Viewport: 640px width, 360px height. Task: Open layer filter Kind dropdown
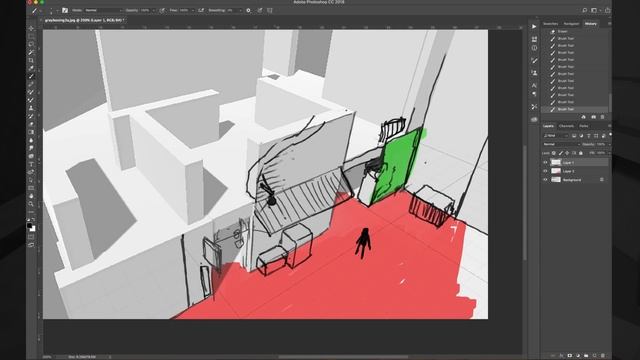pyautogui.click(x=556, y=136)
